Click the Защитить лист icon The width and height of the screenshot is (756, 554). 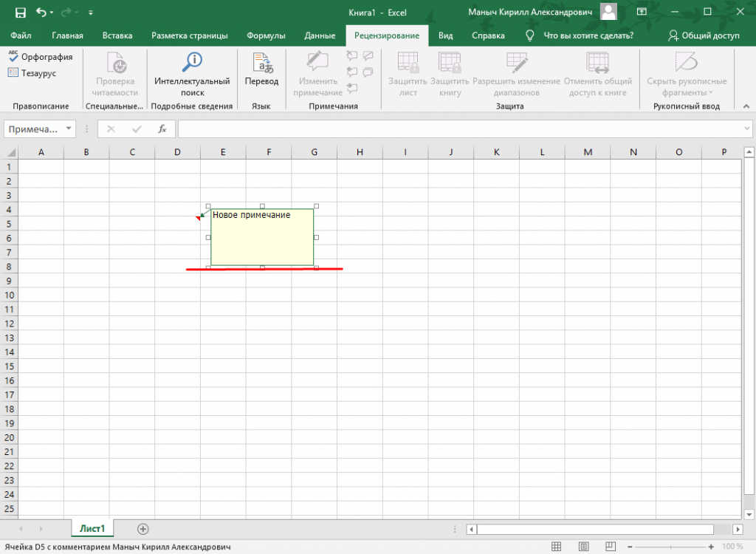pyautogui.click(x=408, y=62)
